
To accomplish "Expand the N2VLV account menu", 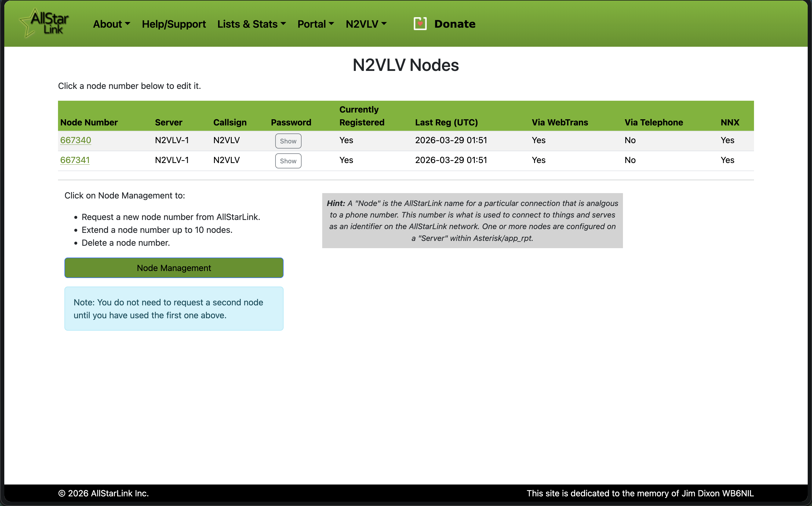I will point(366,24).
